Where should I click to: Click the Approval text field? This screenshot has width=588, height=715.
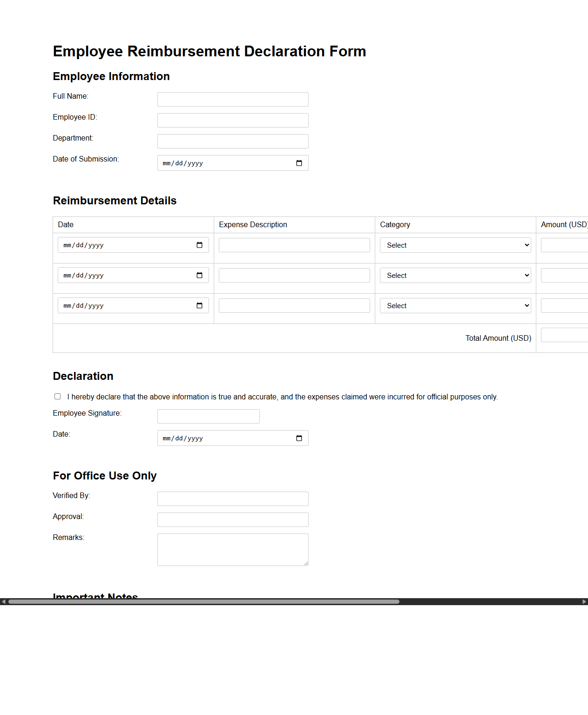click(x=233, y=519)
